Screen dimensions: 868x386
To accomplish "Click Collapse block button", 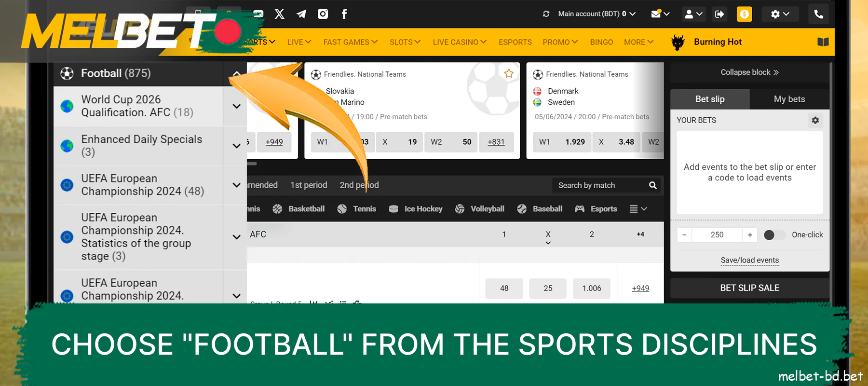I will coord(750,72).
